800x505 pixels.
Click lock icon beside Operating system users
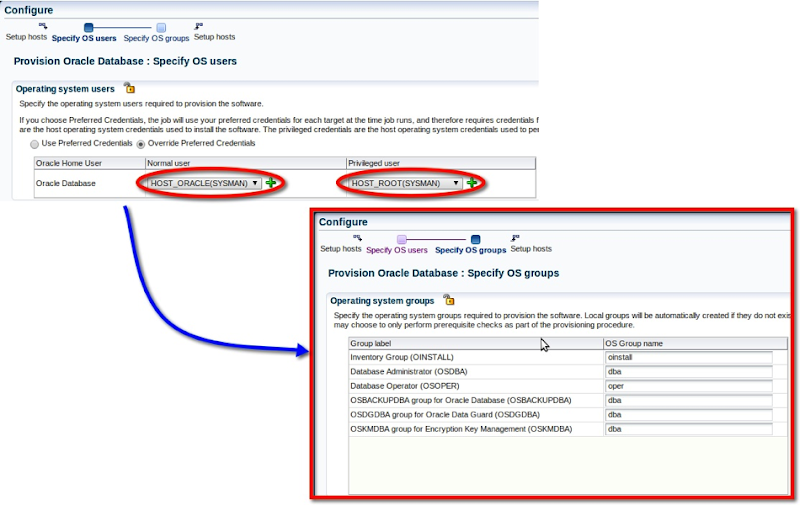tap(130, 88)
